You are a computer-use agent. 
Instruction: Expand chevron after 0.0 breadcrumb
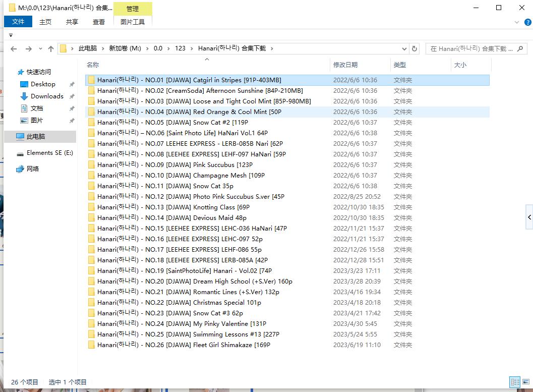coord(168,48)
